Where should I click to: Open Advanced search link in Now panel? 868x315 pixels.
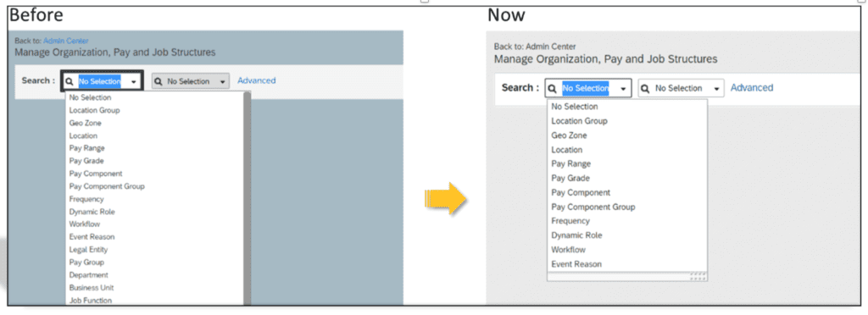click(x=752, y=88)
